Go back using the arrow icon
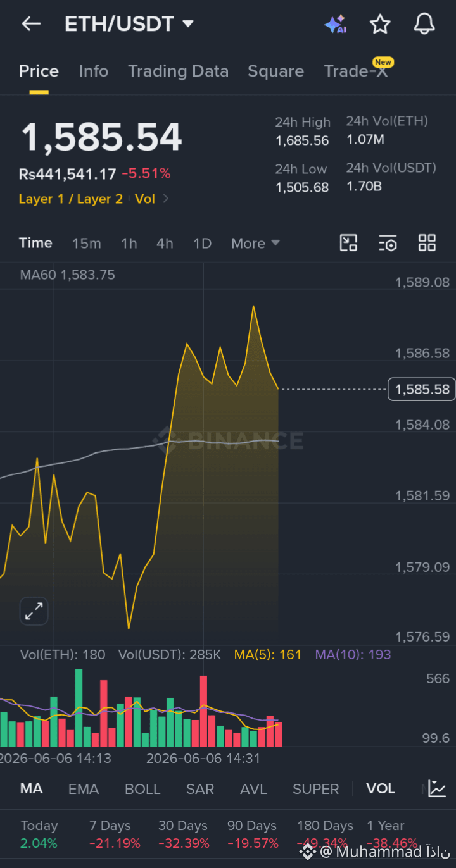The image size is (456, 868). (31, 24)
